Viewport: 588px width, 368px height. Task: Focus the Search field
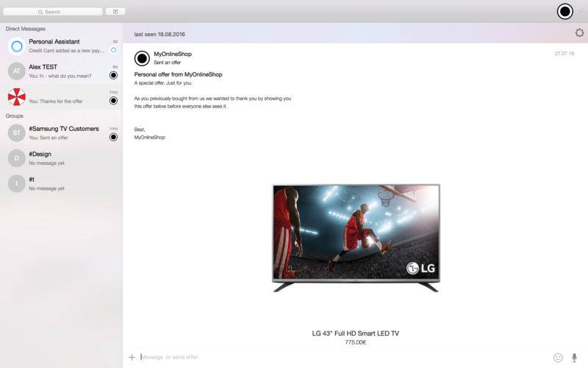(53, 12)
